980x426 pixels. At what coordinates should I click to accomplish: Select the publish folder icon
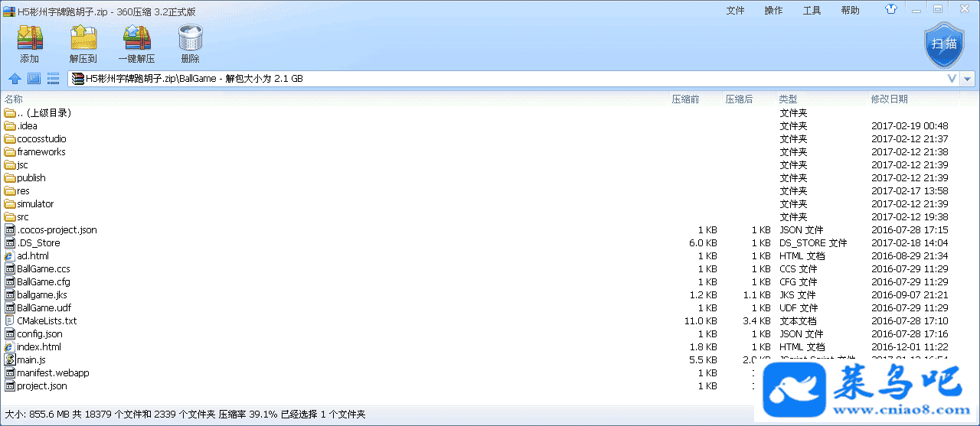[x=10, y=178]
